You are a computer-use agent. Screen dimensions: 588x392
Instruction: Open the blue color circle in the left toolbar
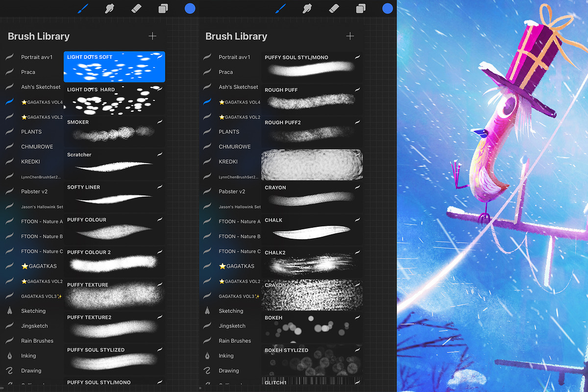coord(190,8)
